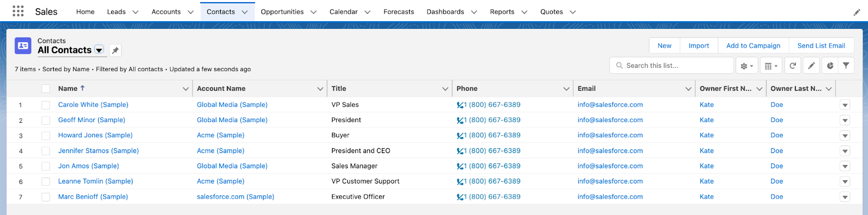Click the Import button
This screenshot has width=868, height=215.
point(699,46)
